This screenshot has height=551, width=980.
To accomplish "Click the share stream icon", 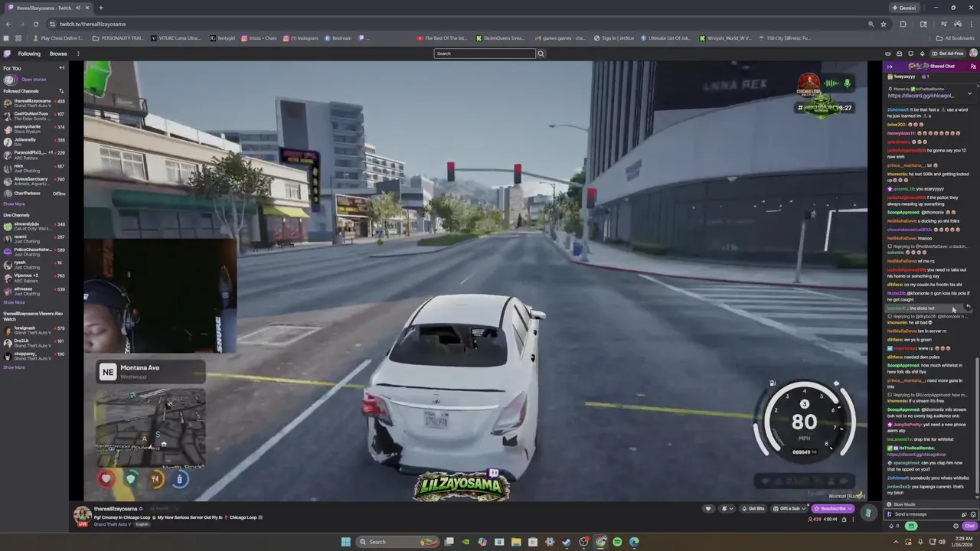I will click(844, 520).
